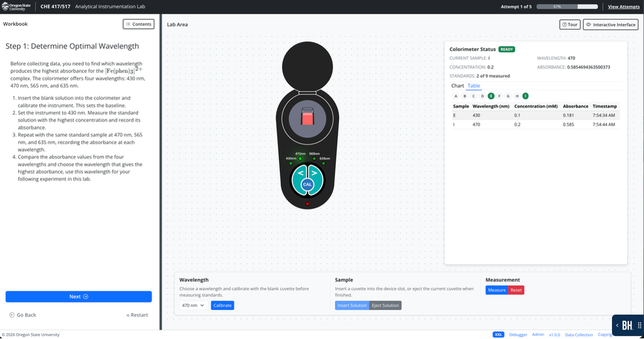Toggle the Interactive Interface view
This screenshot has height=339, width=644.
pos(611,24)
